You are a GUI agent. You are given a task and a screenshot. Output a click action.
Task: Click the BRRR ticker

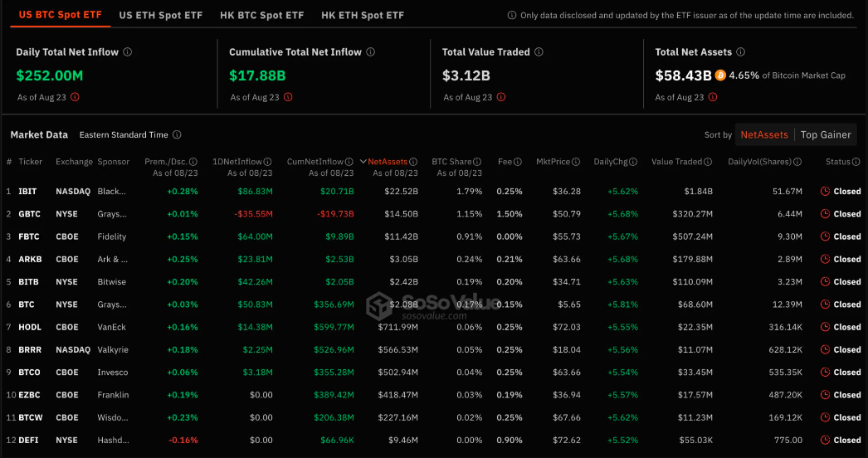pyautogui.click(x=31, y=349)
